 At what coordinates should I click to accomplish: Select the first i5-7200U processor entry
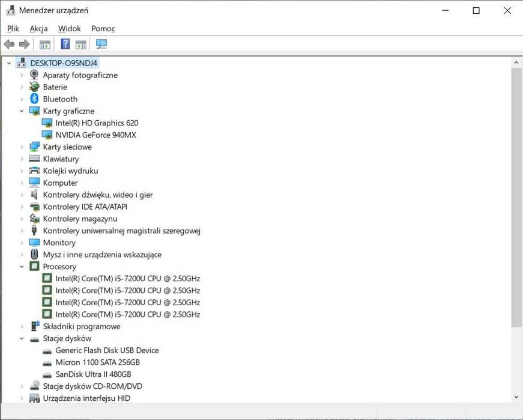[128, 278]
